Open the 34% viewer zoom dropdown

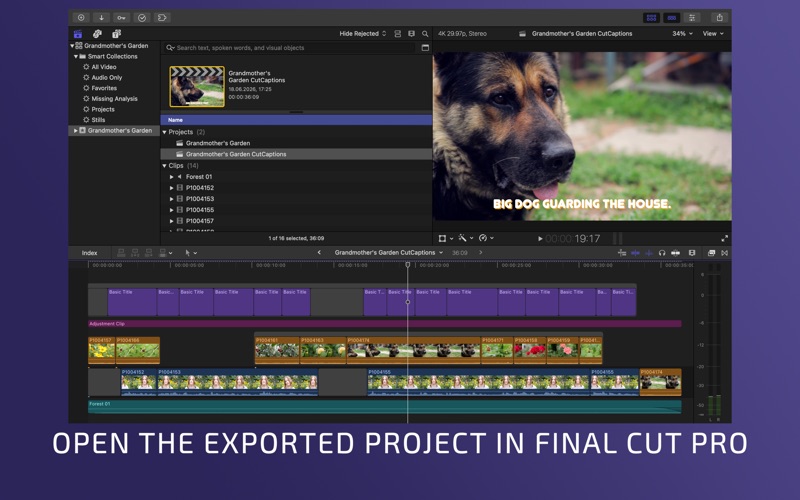(682, 34)
